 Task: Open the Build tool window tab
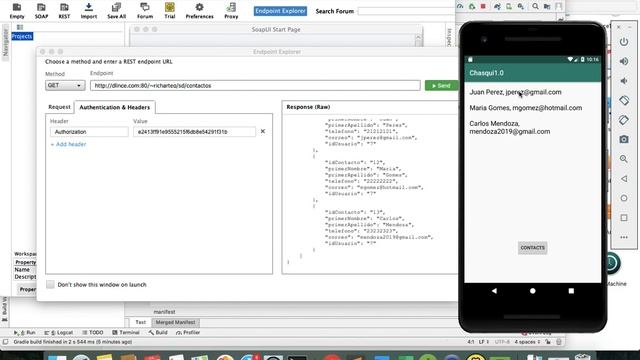pos(158,333)
